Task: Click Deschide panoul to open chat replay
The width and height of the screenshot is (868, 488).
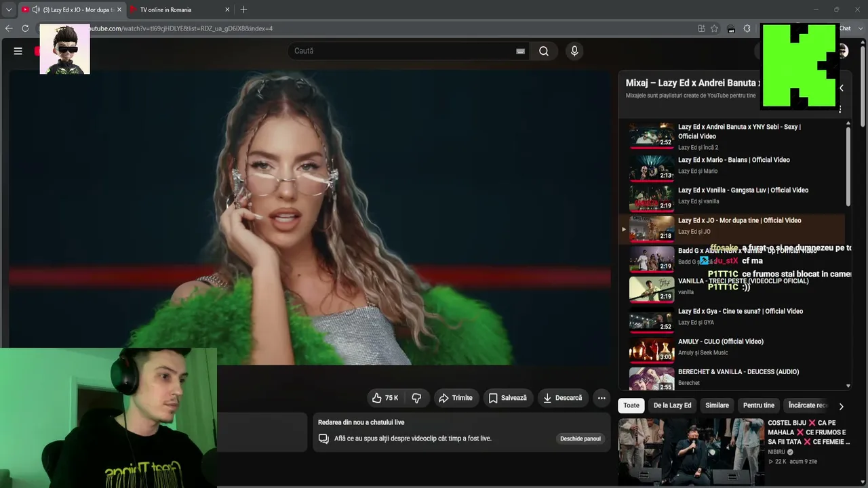Action: pos(580,439)
